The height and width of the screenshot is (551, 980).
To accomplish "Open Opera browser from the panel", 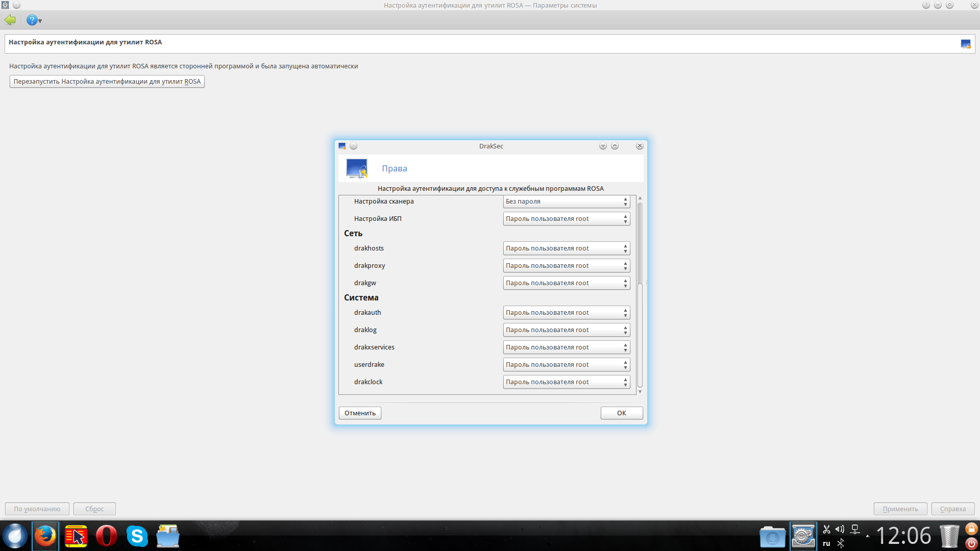I will pyautogui.click(x=107, y=536).
